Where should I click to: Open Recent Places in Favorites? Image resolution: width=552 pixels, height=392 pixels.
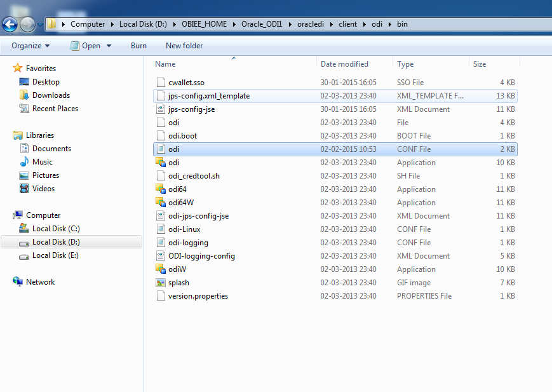[x=55, y=109]
